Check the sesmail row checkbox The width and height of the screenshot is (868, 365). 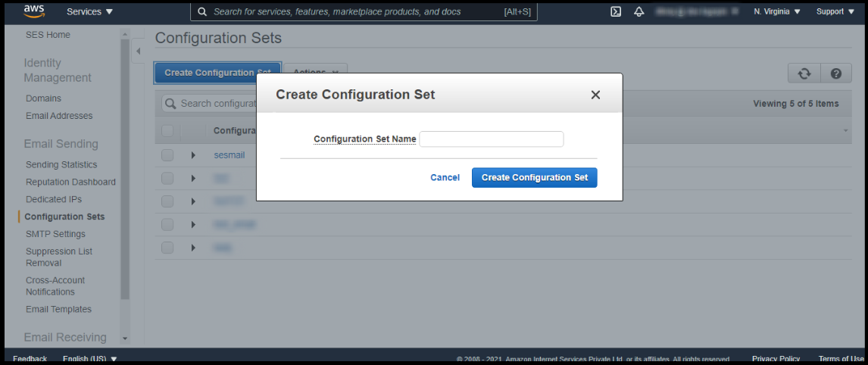pos(167,155)
